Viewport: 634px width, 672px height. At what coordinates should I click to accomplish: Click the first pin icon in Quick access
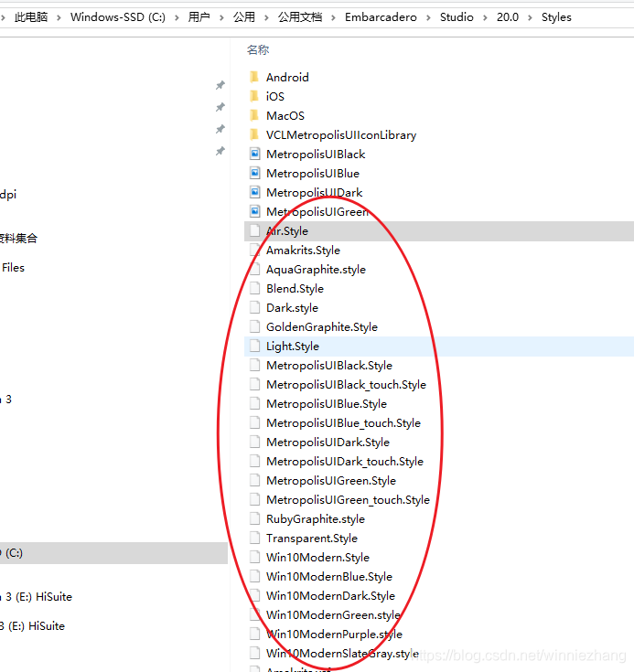[x=220, y=85]
